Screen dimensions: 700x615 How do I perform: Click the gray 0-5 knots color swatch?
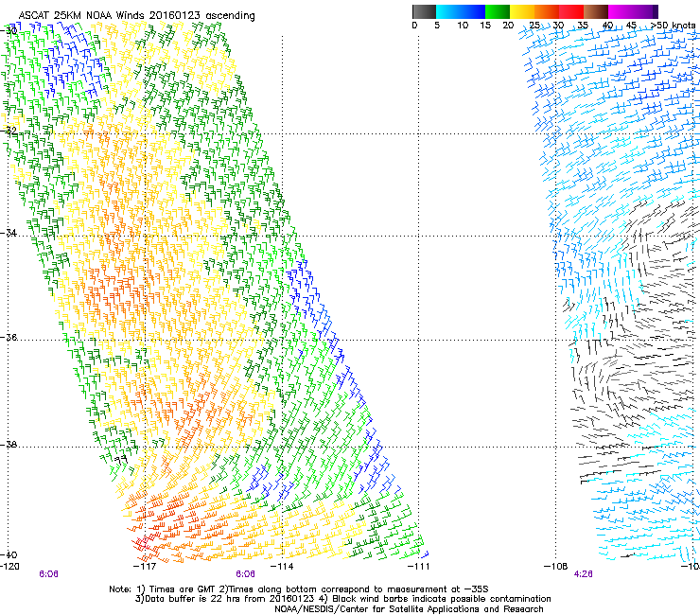(424, 11)
